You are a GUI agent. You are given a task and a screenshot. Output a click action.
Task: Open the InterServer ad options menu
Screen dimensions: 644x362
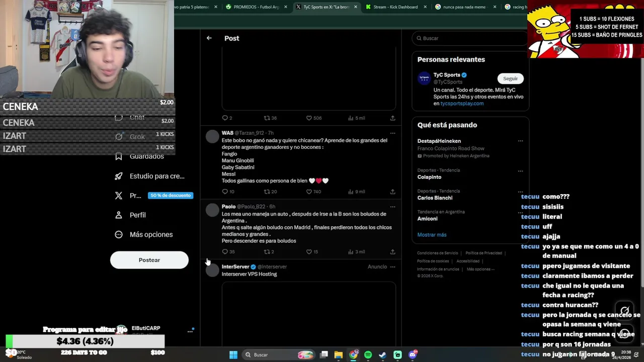tap(392, 267)
